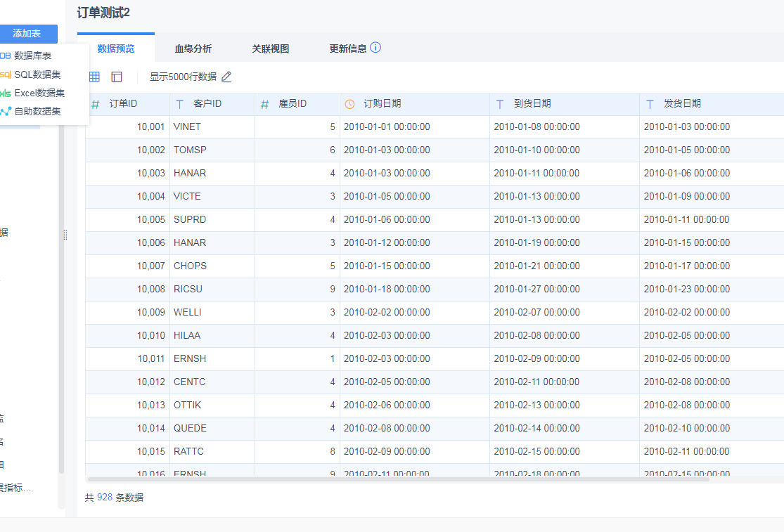
Task: Select Excel数据集 option
Action: pos(39,93)
